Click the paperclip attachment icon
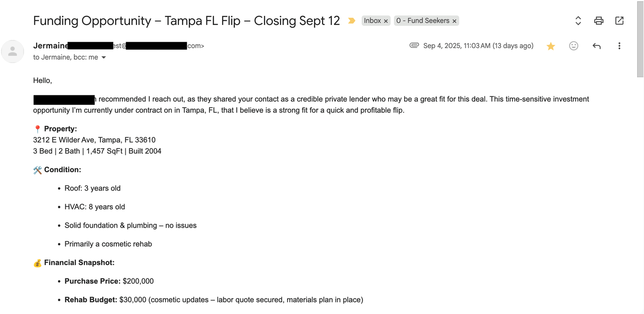Viewport: 644px width, 314px height. (414, 46)
